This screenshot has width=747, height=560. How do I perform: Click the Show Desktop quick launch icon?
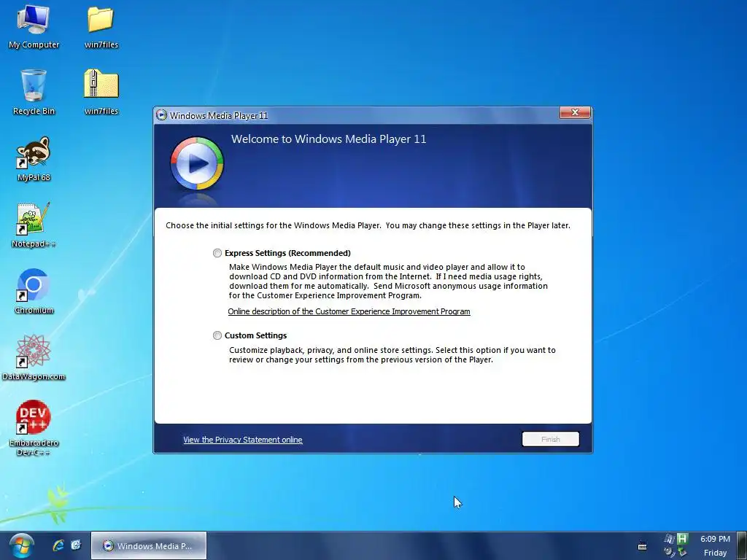(x=76, y=545)
